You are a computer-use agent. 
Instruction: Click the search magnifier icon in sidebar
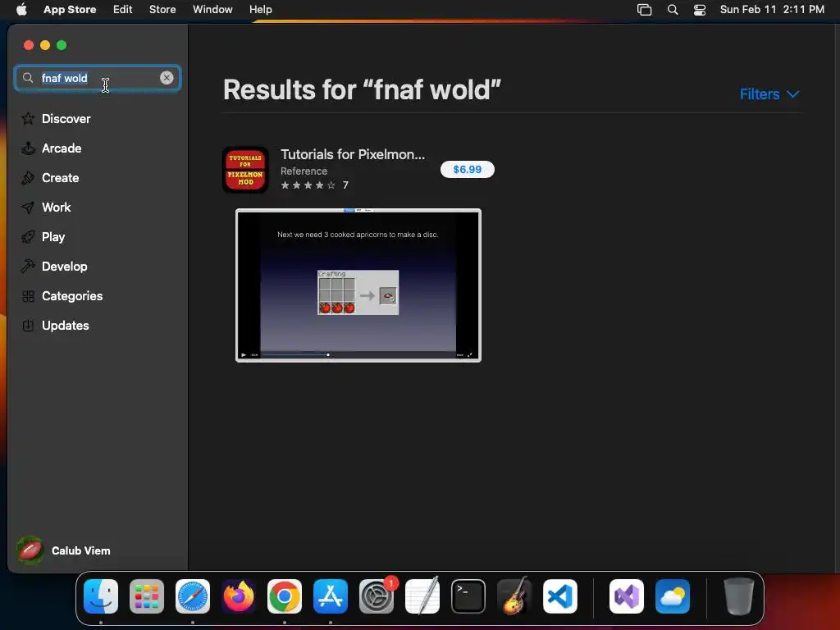(28, 78)
